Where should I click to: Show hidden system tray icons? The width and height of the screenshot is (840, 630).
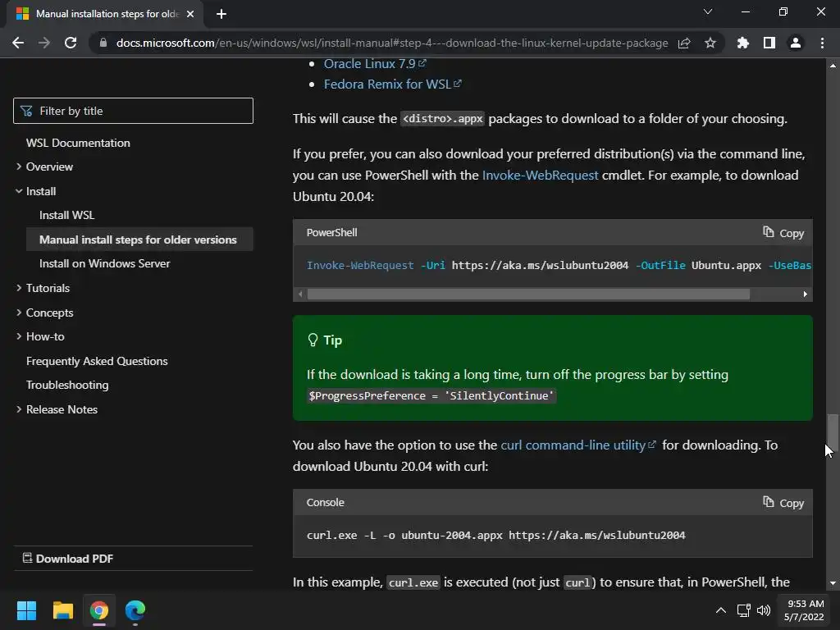point(721,610)
